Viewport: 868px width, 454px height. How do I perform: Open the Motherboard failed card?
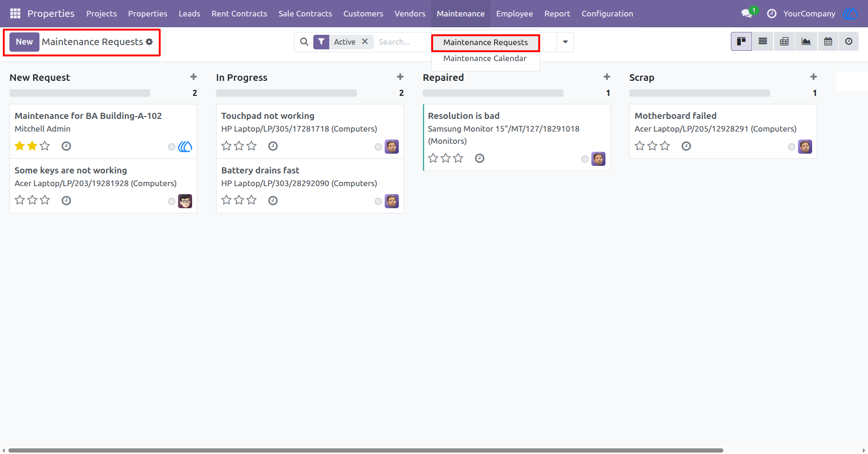[x=723, y=131]
